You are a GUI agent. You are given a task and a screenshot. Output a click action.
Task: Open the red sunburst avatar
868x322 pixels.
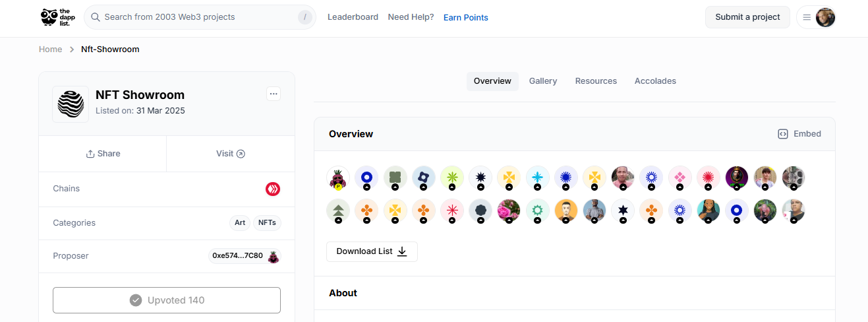(x=709, y=177)
